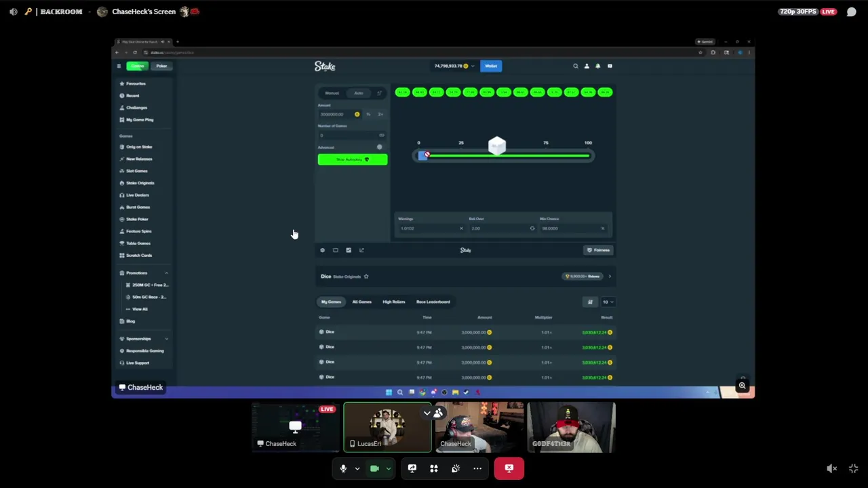This screenshot has height=488, width=868.
Task: Open Stake Poker in the sidebar
Action: [x=136, y=220]
